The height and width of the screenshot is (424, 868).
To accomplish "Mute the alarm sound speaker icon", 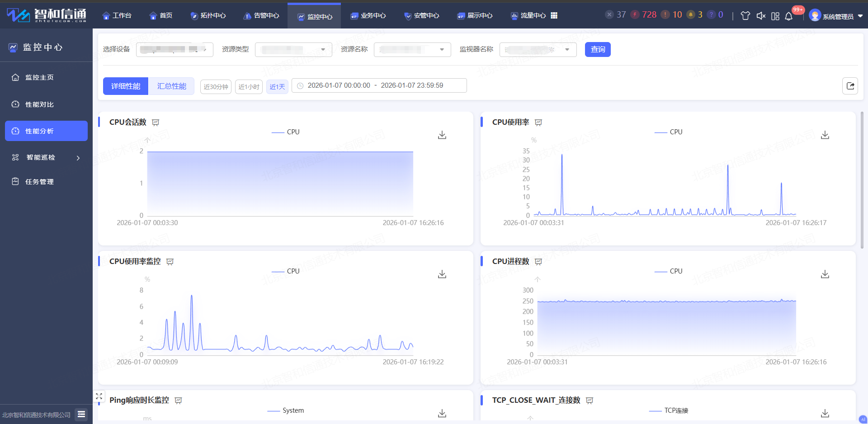I will [761, 16].
